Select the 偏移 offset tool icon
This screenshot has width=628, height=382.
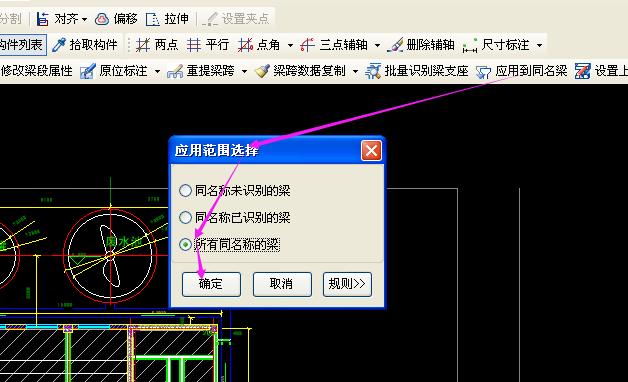point(102,19)
